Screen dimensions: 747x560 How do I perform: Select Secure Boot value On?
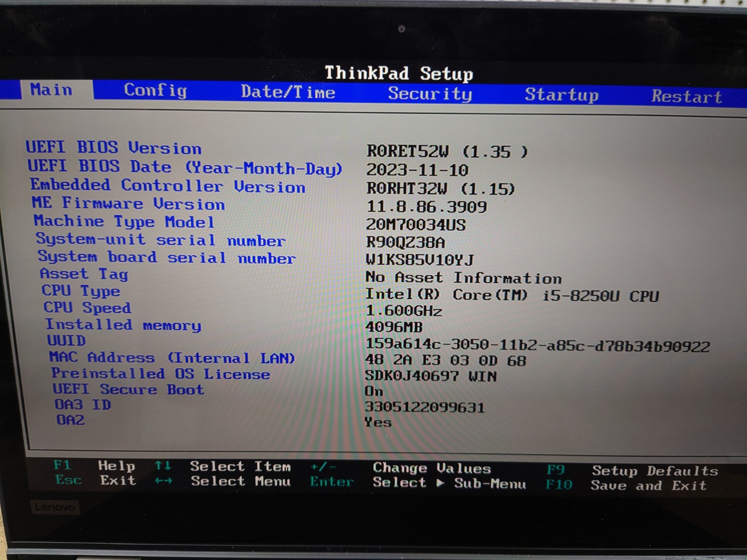(x=374, y=391)
